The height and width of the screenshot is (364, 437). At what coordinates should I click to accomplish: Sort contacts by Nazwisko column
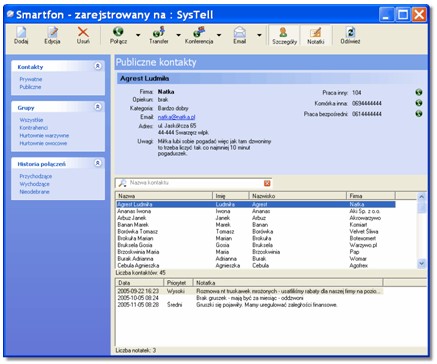pyautogui.click(x=298, y=196)
